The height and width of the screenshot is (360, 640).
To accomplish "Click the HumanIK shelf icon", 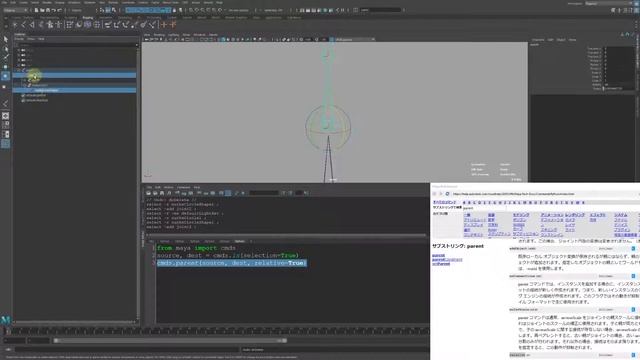I will [59, 25].
